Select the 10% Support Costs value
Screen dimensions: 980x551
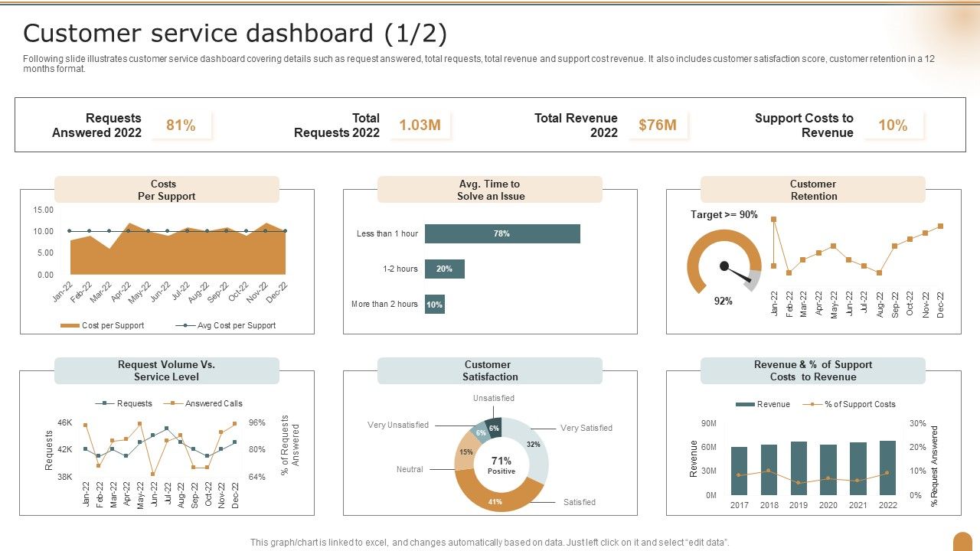point(893,126)
